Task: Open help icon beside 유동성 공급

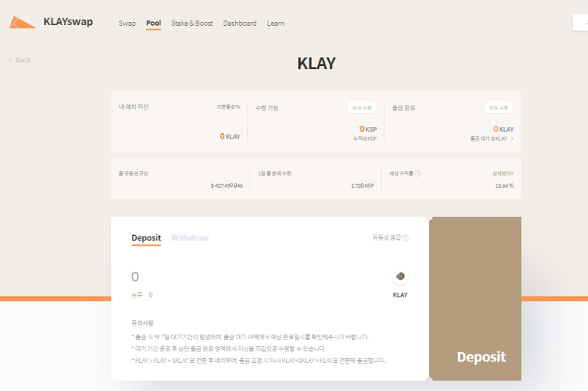Action: (405, 237)
